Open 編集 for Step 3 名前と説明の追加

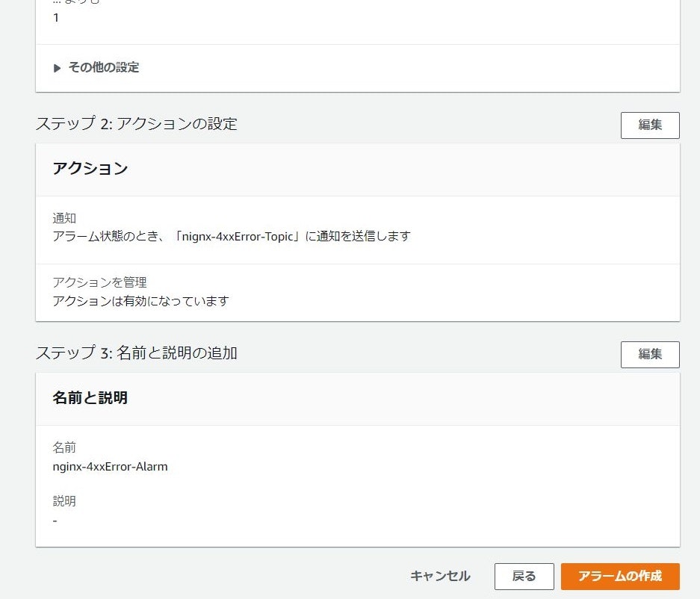pyautogui.click(x=650, y=355)
